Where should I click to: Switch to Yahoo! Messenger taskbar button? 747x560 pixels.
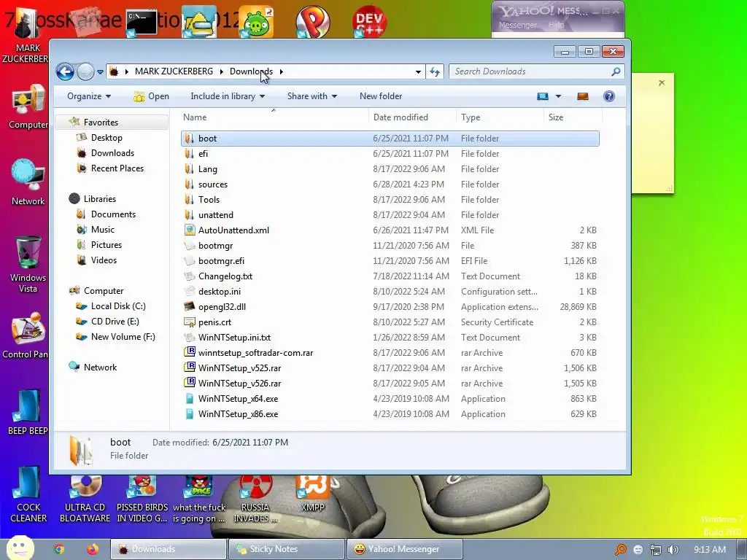pyautogui.click(x=404, y=549)
